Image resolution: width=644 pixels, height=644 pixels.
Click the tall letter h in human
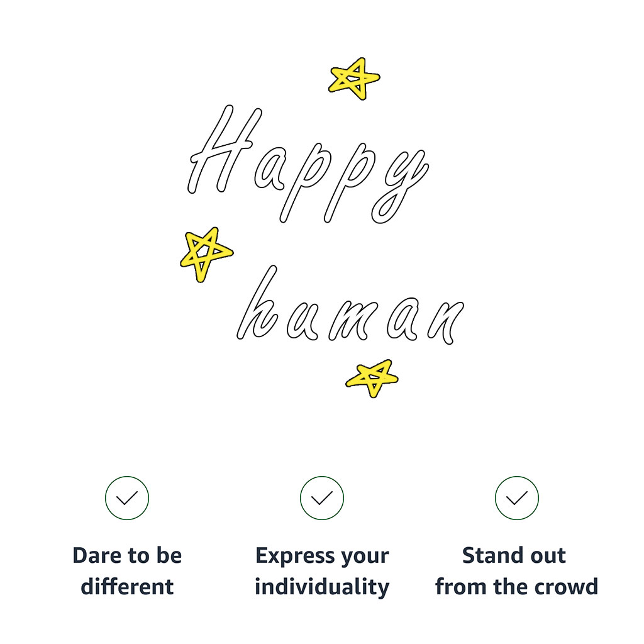pyautogui.click(x=257, y=303)
